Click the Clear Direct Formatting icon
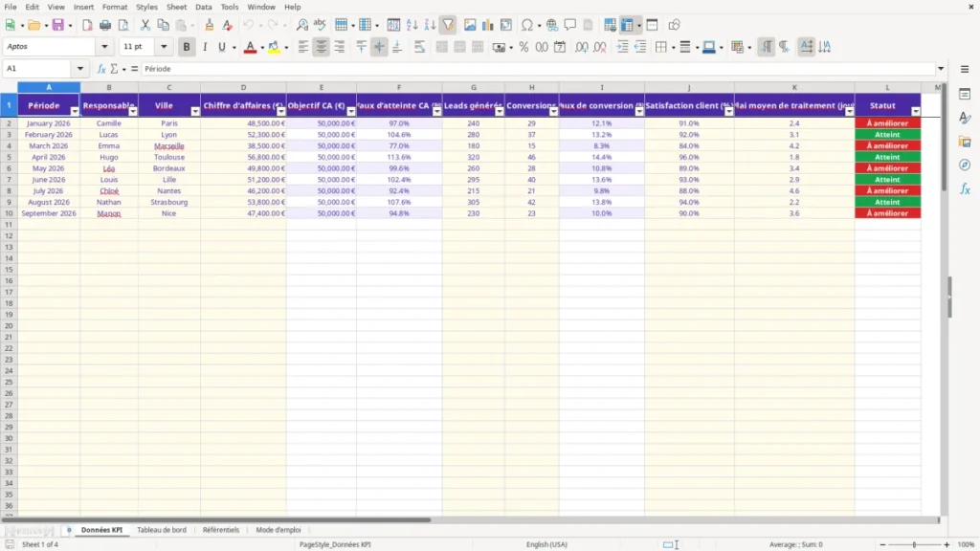980x551 pixels. click(x=228, y=25)
